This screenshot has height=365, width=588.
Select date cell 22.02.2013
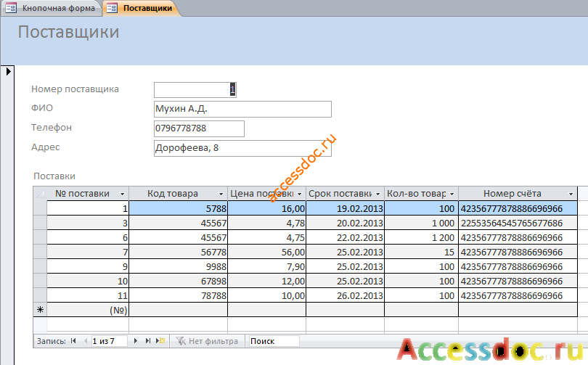(x=345, y=237)
